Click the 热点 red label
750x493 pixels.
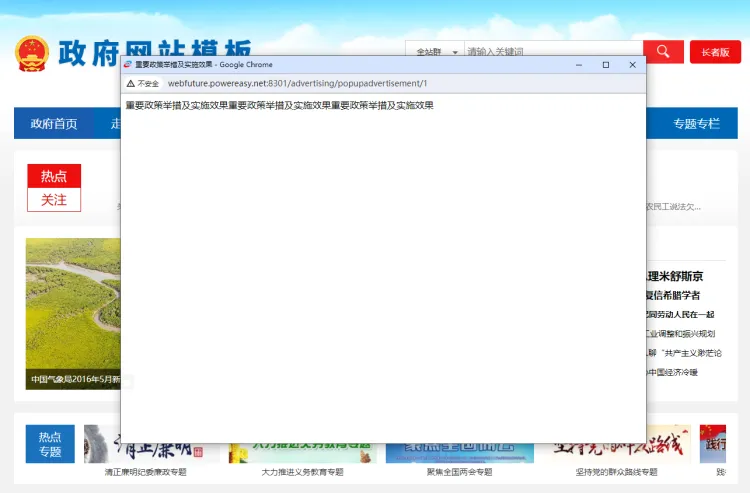54,176
